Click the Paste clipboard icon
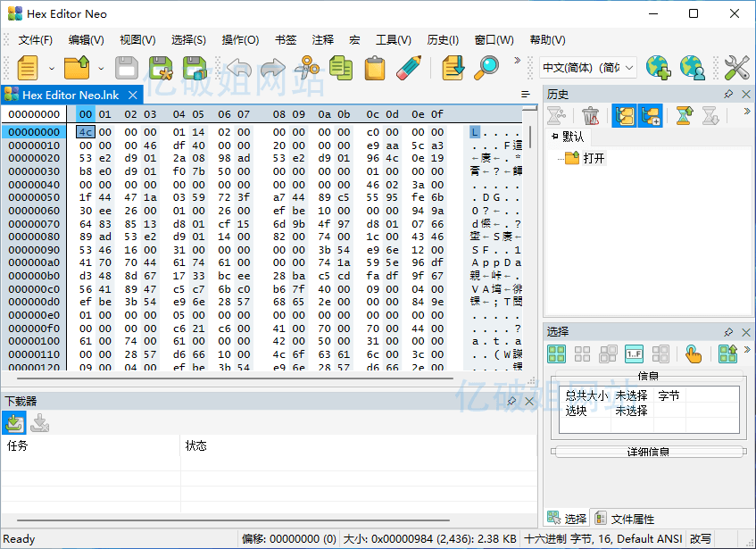The width and height of the screenshot is (756, 549). point(375,68)
